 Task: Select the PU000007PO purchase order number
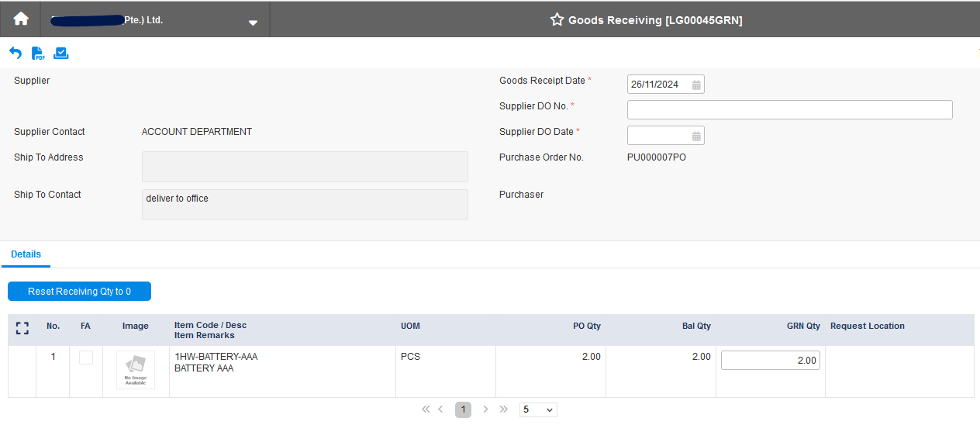pyautogui.click(x=657, y=157)
